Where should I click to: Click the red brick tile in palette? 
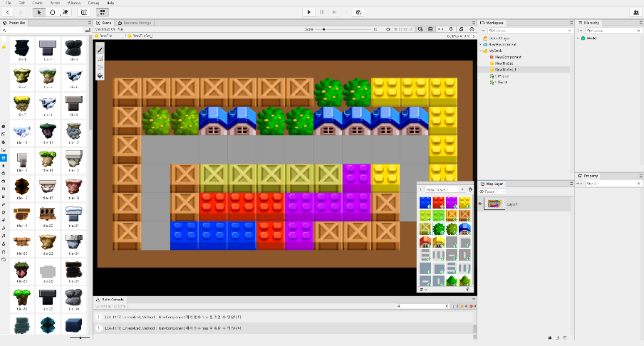click(x=438, y=203)
